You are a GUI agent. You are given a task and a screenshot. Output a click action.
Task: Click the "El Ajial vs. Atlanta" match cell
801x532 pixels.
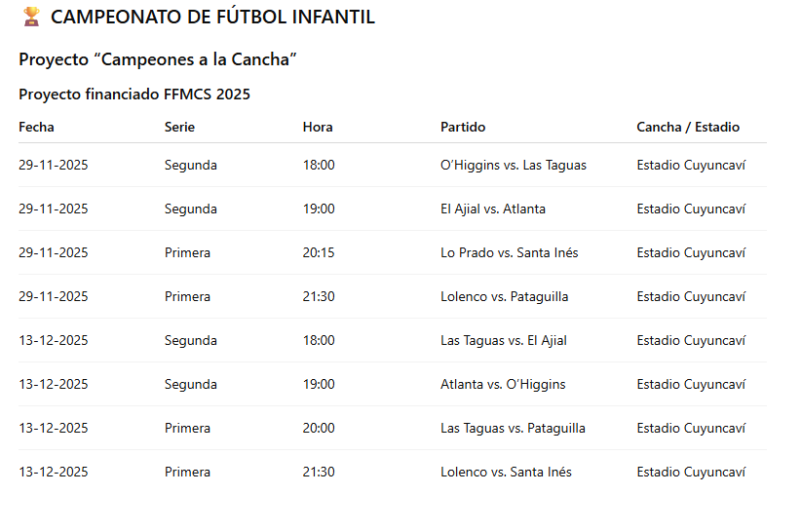tap(493, 209)
